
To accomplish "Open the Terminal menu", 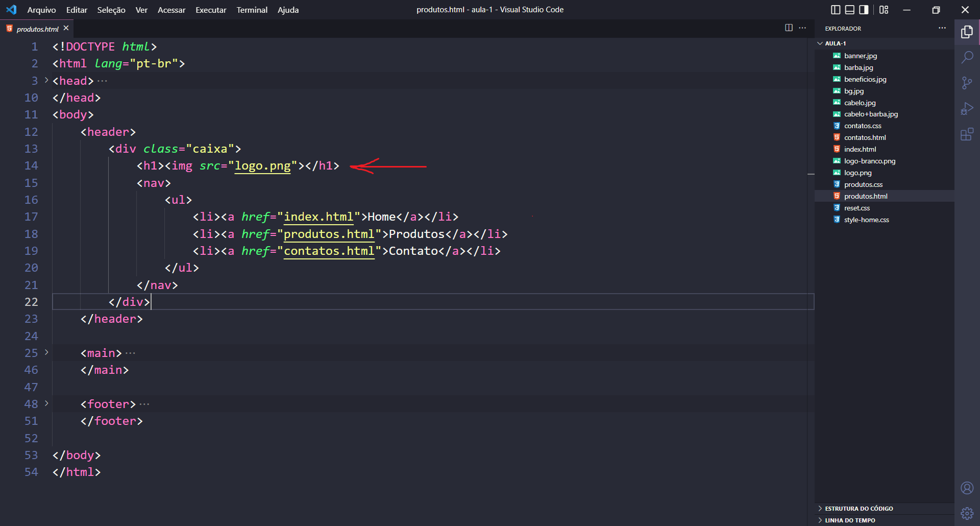I will click(252, 10).
